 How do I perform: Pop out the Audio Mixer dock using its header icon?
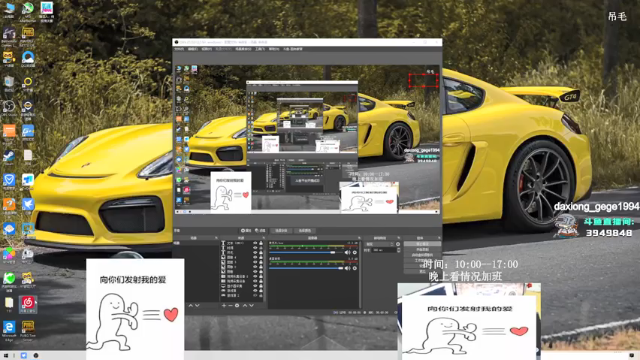coord(359,238)
